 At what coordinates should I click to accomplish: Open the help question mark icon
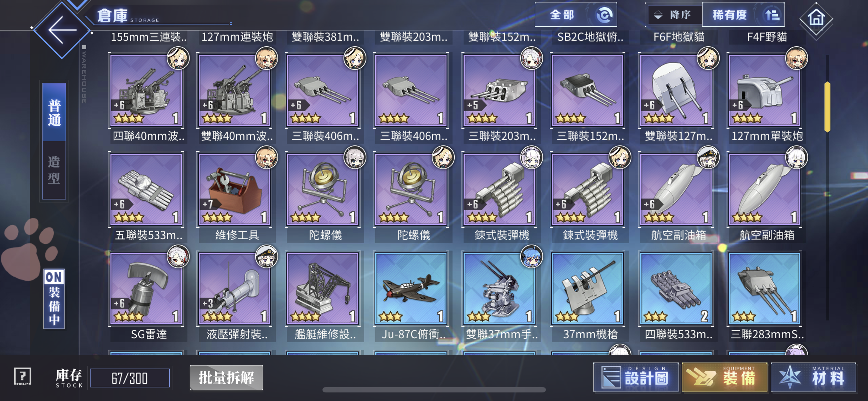click(x=22, y=377)
